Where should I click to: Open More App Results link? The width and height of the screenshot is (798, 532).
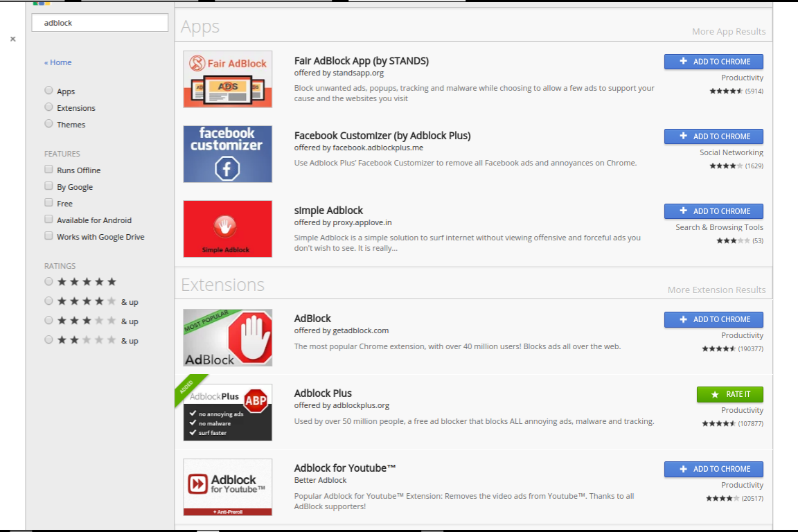(x=728, y=32)
